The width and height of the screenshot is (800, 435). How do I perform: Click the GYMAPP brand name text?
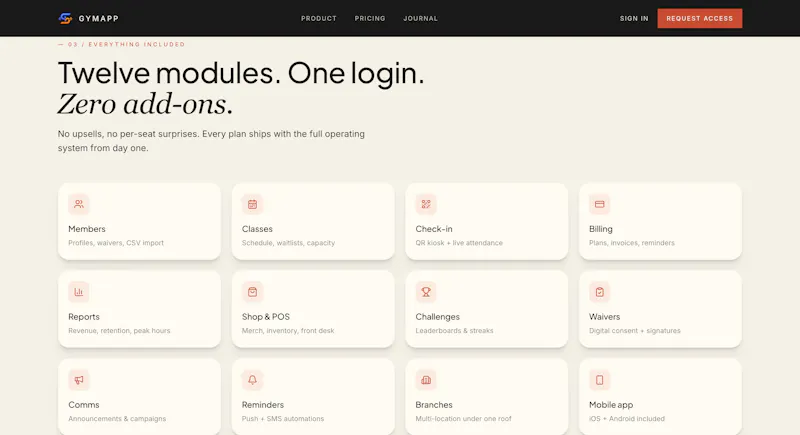(98, 18)
